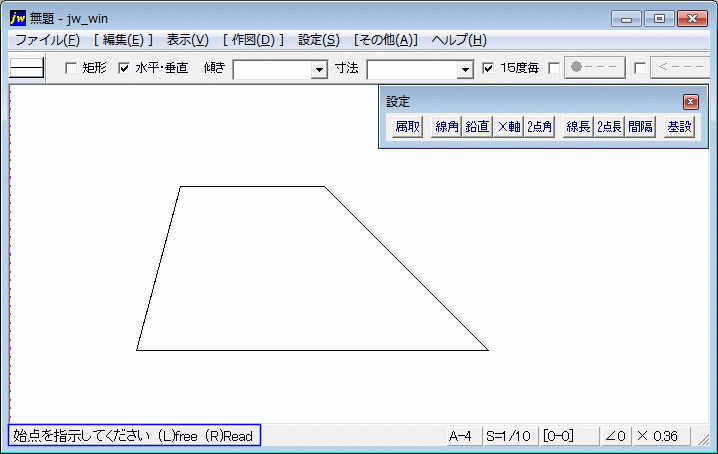Click the jw application icon in title bar

point(18,18)
